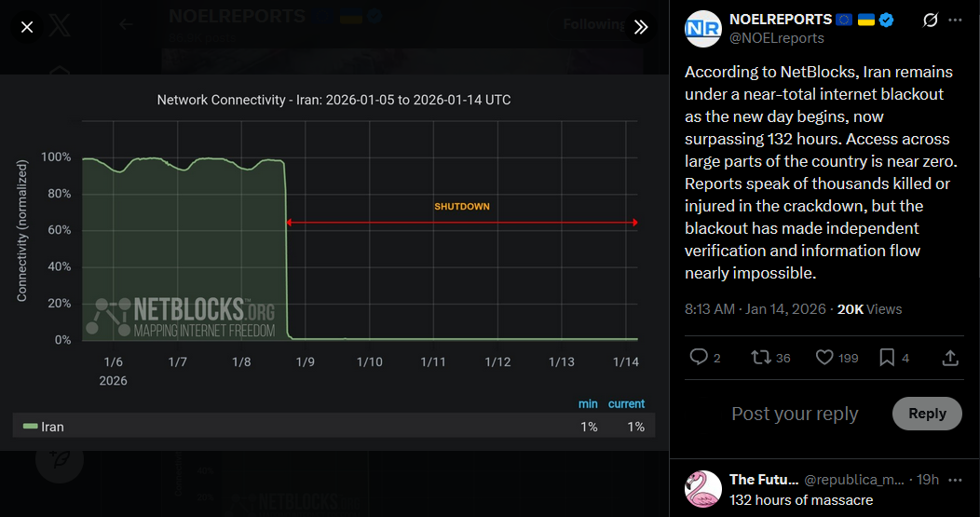
Task: Click the 19h reply timestamp
Action: (x=928, y=480)
